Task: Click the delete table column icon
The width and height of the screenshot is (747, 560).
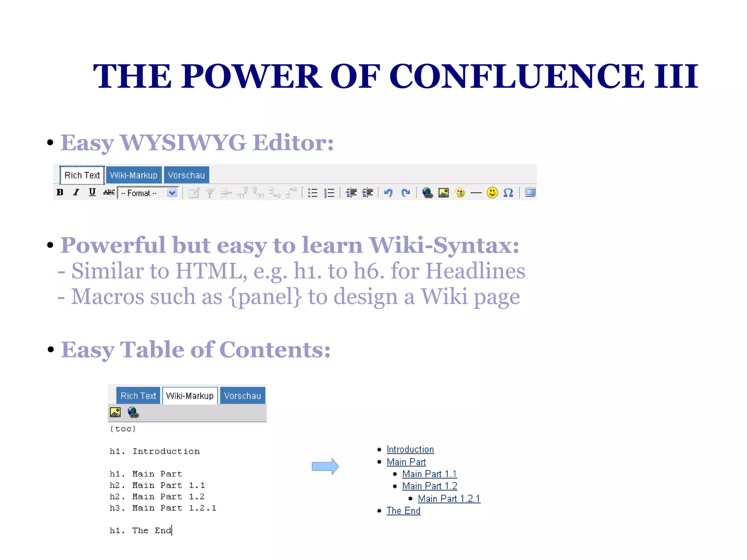Action: [x=291, y=193]
